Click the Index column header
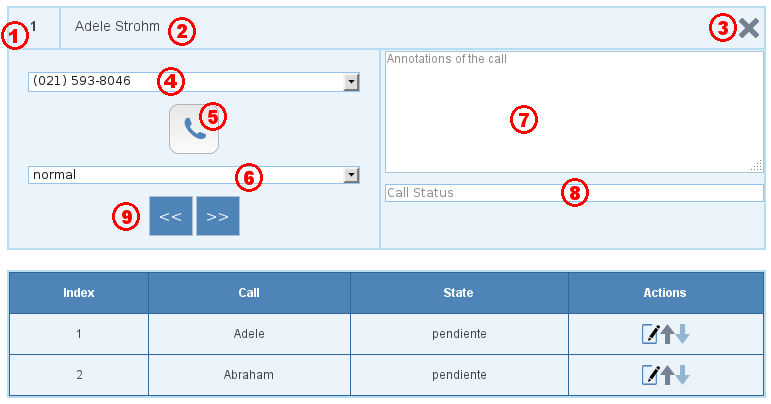The height and width of the screenshot is (404, 771). 79,293
